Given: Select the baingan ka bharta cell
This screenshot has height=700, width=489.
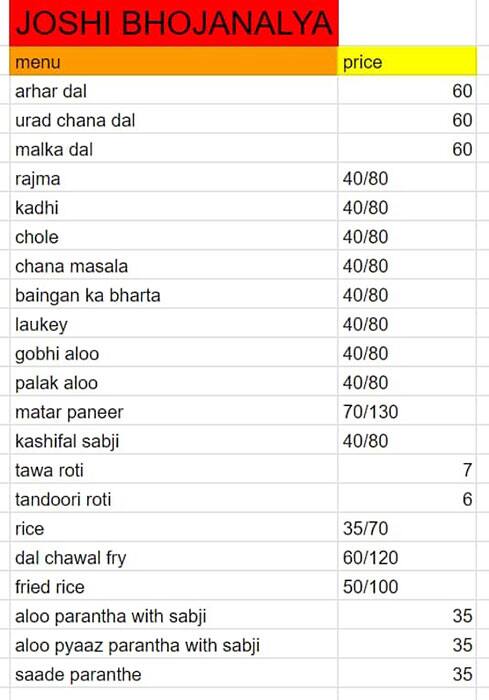Looking at the screenshot, I should [x=174, y=295].
